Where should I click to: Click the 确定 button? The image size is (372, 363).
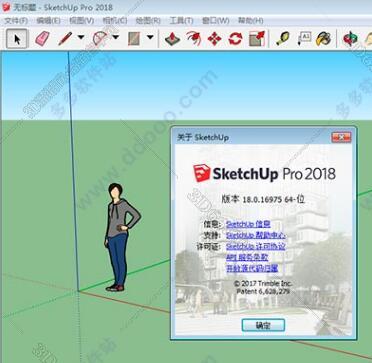coord(263,325)
